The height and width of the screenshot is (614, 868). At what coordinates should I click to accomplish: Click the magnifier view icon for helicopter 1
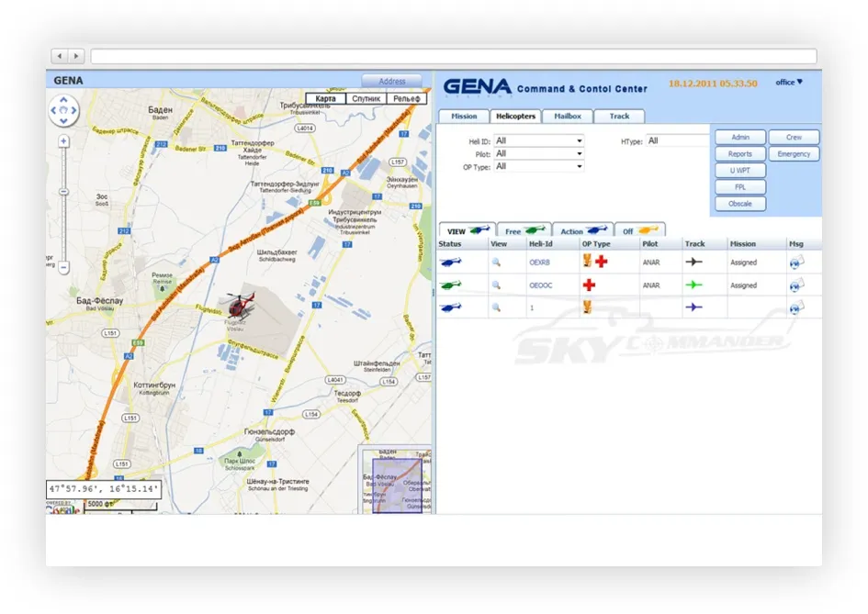pos(496,307)
